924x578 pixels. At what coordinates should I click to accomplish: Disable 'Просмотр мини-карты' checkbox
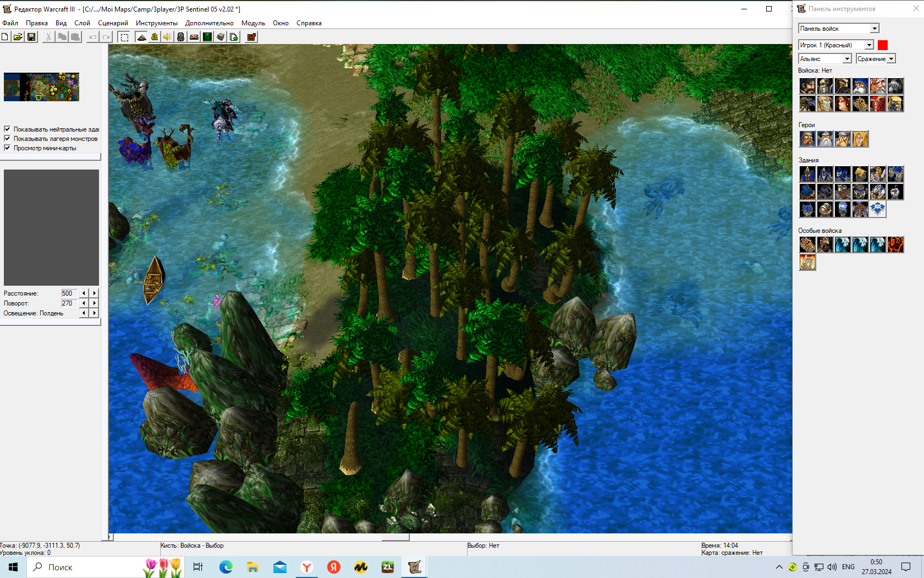click(x=7, y=148)
